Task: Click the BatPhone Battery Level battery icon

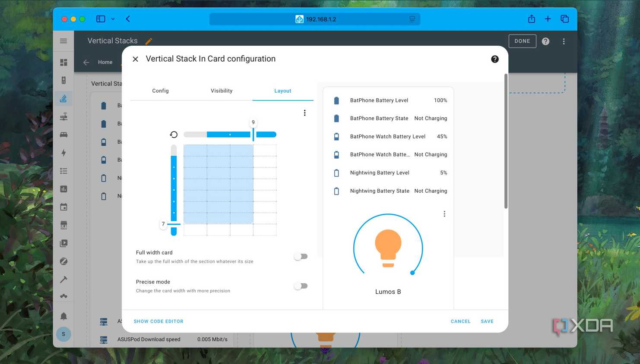Action: point(336,100)
